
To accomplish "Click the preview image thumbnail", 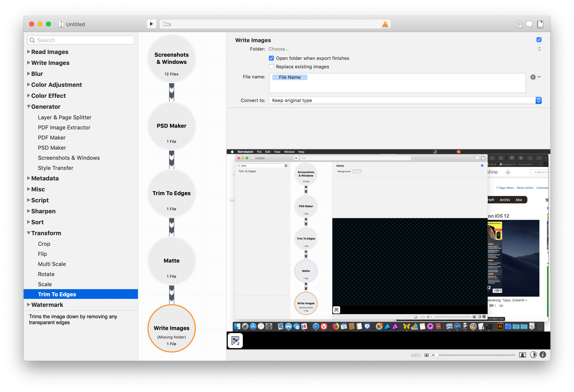I will 235,340.
